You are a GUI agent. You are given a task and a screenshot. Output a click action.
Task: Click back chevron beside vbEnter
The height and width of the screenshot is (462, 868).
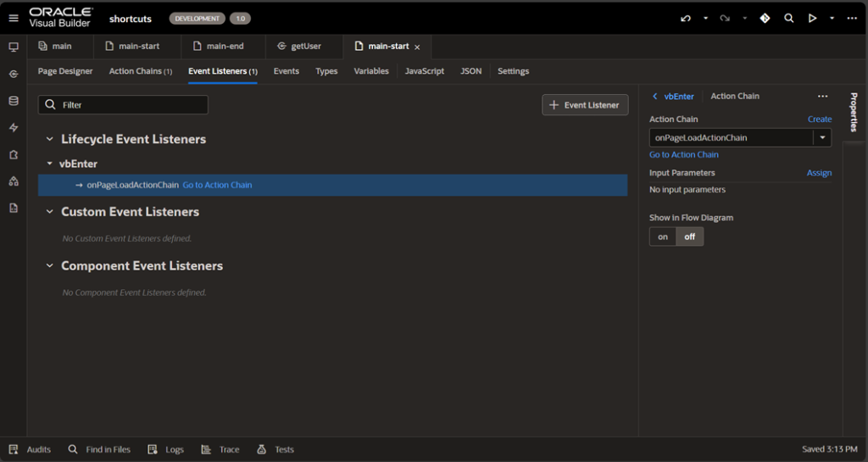(x=655, y=97)
